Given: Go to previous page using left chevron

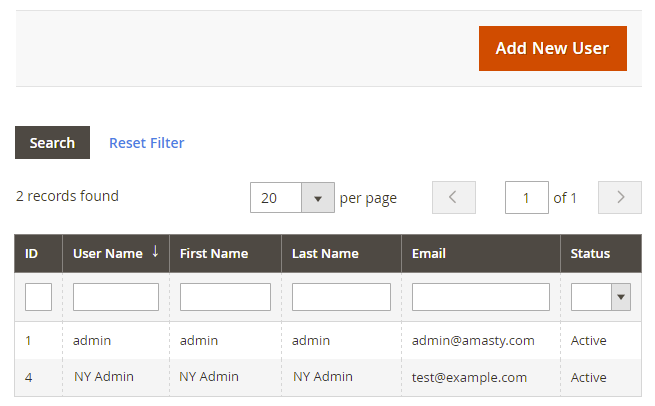Looking at the screenshot, I should click(x=453, y=198).
